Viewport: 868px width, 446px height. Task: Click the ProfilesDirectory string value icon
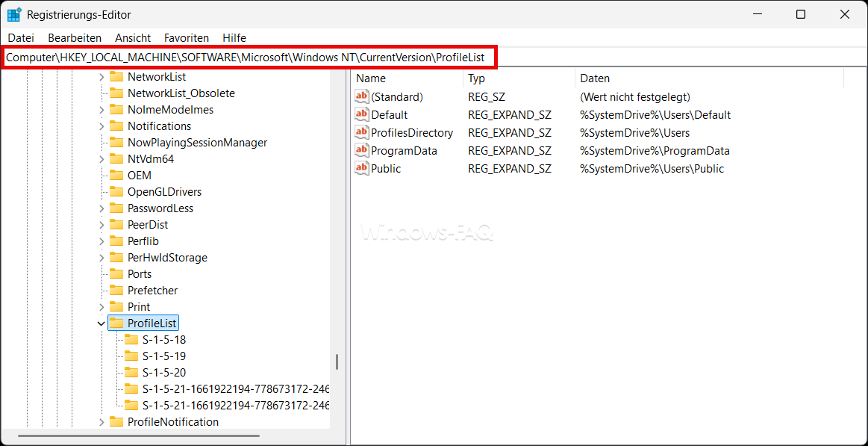pos(361,132)
